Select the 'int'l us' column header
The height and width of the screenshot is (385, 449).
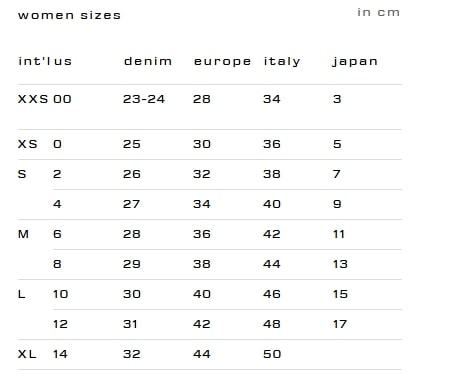click(x=45, y=61)
